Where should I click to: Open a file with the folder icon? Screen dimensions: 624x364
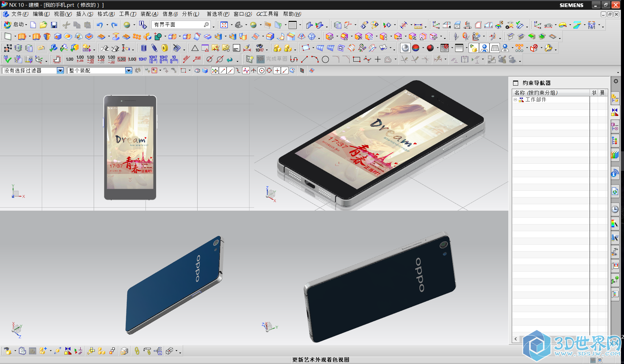[43, 25]
